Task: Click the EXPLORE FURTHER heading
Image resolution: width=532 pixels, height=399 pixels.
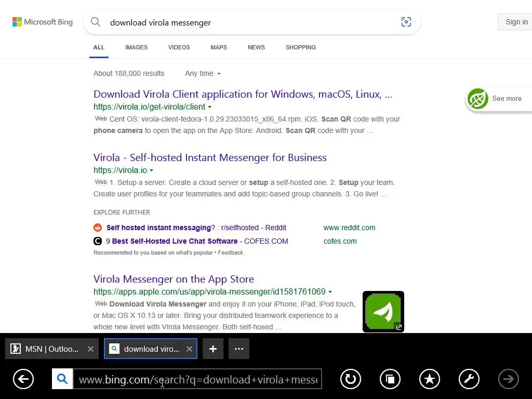Action: pos(122,212)
